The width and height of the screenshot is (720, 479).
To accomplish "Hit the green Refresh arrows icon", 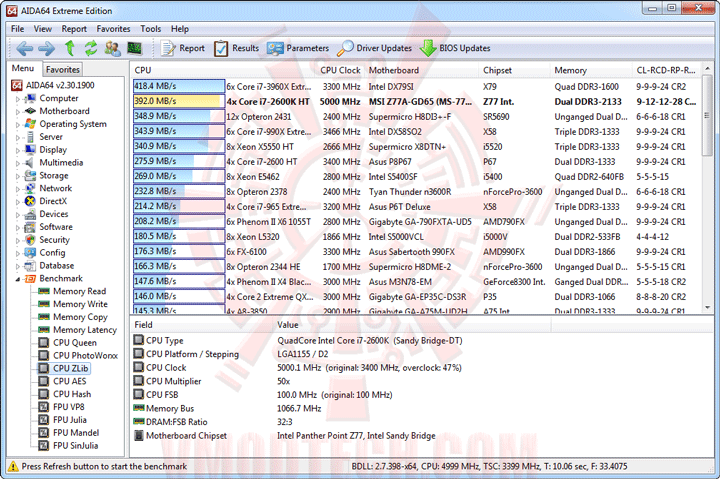I will [91, 48].
